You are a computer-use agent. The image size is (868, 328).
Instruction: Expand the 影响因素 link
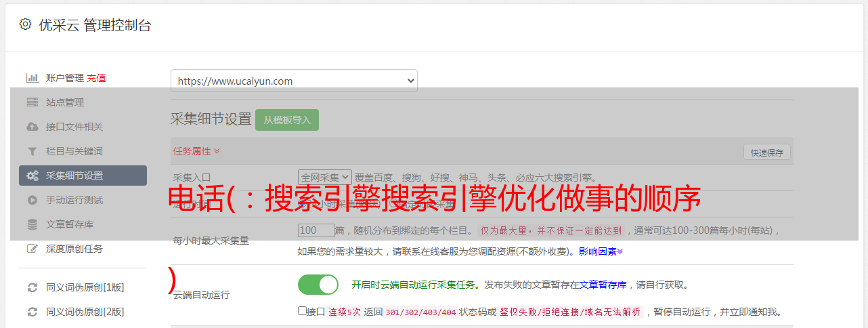[x=601, y=251]
